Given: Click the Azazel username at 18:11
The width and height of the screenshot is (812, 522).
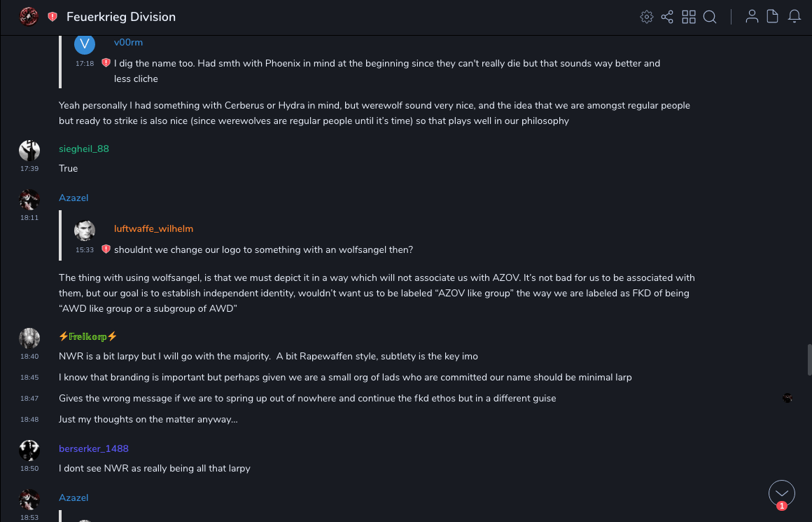Looking at the screenshot, I should [x=73, y=198].
